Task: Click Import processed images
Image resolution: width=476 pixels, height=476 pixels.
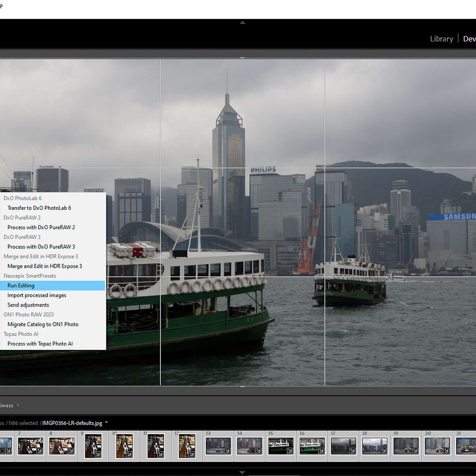Action: (36, 296)
